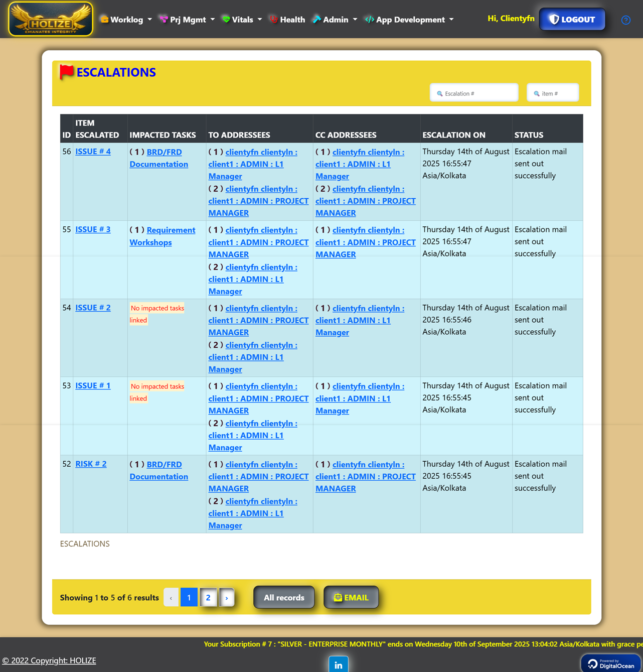Open the LinkedIn icon in footer
Viewport: 643px width, 672px height.
[338, 664]
